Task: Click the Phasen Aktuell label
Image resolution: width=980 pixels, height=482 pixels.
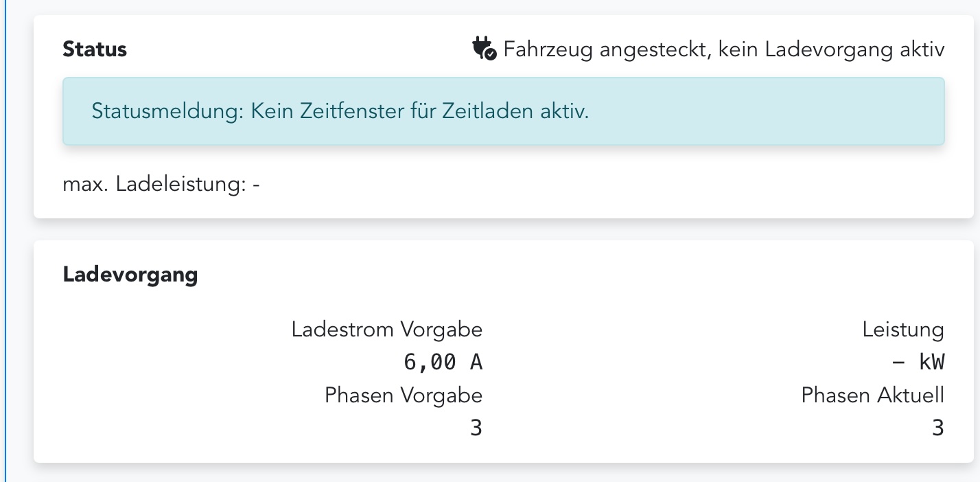Action: tap(872, 395)
